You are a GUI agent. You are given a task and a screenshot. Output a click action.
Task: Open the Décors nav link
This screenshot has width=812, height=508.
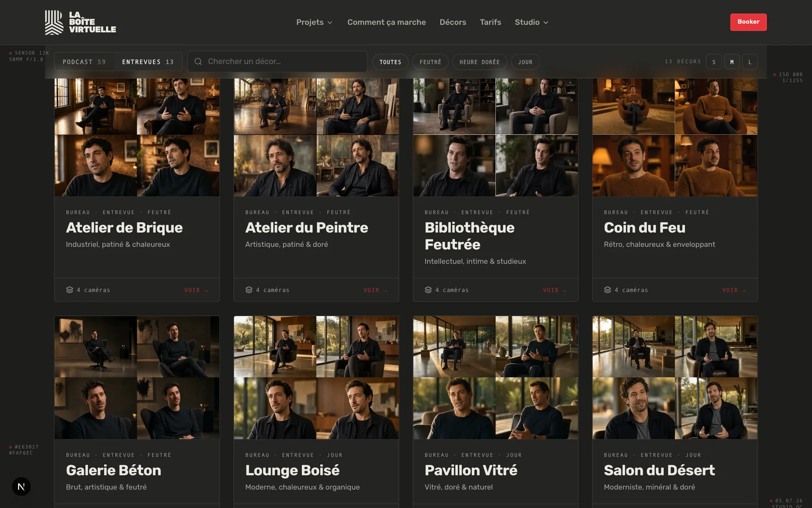[453, 22]
